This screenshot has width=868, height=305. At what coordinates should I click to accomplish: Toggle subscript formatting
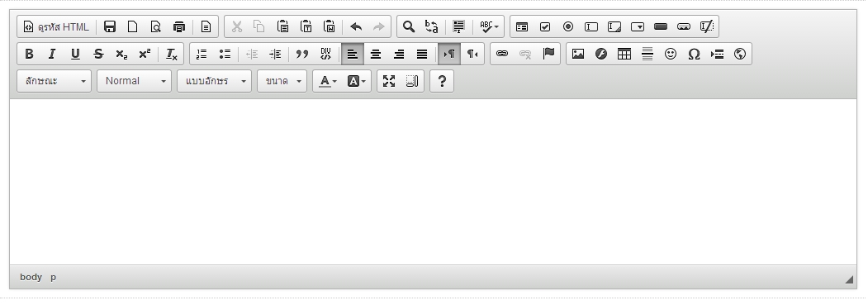[122, 54]
